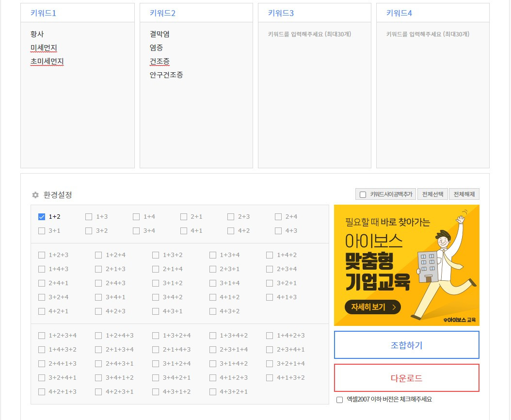The height and width of the screenshot is (420, 511).
Task: Click the keyword 황사
Action: coord(37,34)
